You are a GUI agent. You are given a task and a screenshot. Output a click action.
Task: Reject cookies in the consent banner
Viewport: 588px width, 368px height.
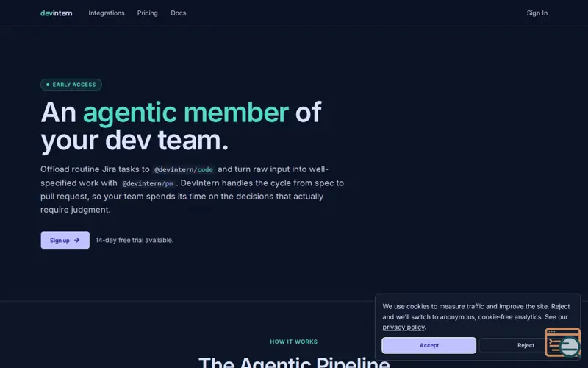526,345
